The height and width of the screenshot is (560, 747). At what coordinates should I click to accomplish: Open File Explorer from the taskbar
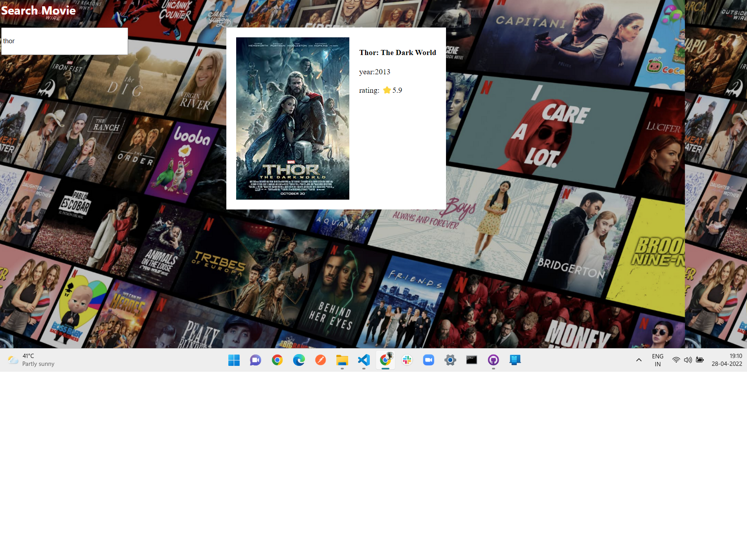pos(342,360)
